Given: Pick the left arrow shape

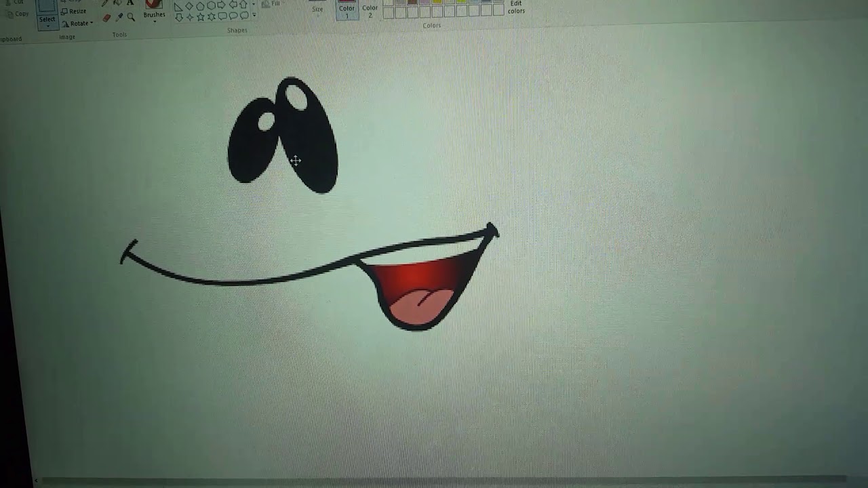Looking at the screenshot, I should (x=233, y=4).
